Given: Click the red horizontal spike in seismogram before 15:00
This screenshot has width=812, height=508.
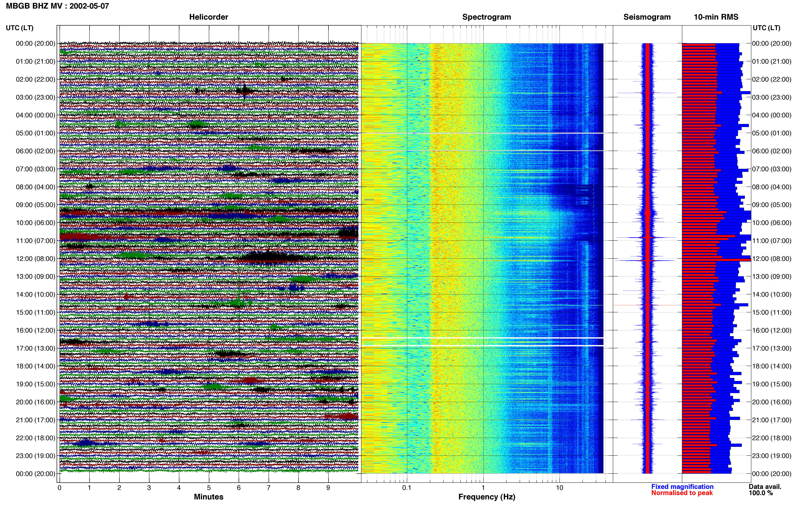Looking at the screenshot, I should click(647, 305).
